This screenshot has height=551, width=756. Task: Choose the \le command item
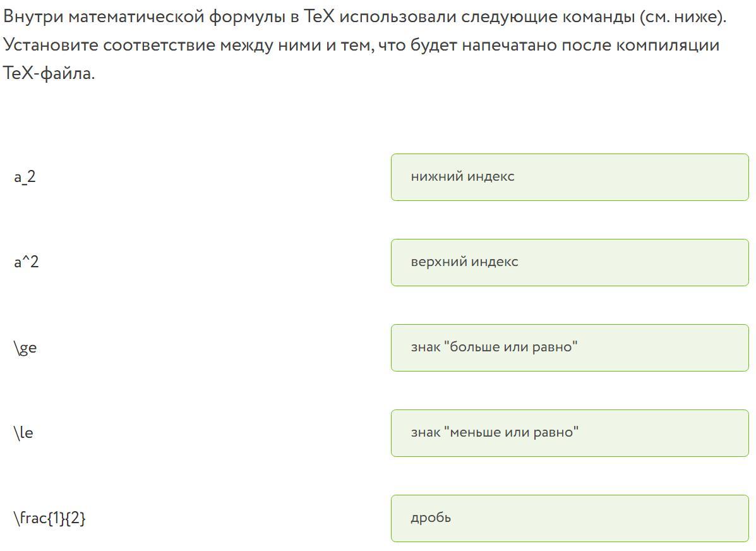(23, 433)
